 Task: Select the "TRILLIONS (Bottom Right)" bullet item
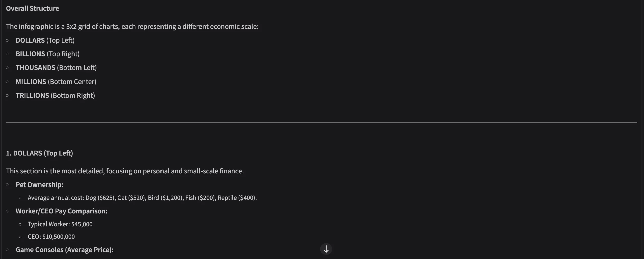[x=55, y=95]
